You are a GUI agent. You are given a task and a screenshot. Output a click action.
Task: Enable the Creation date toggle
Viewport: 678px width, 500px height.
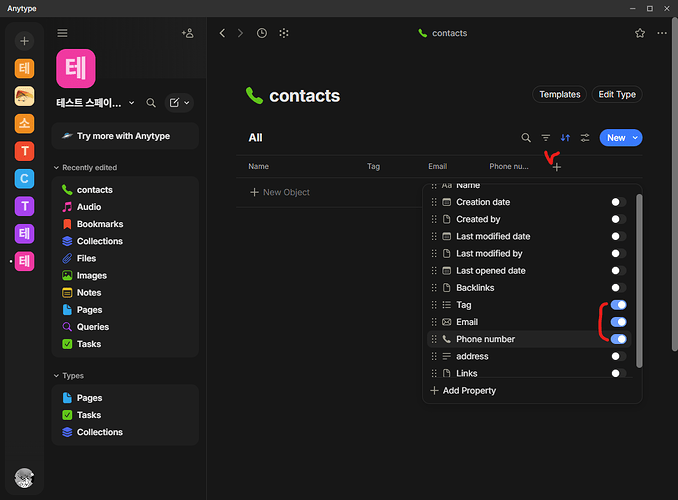618,202
